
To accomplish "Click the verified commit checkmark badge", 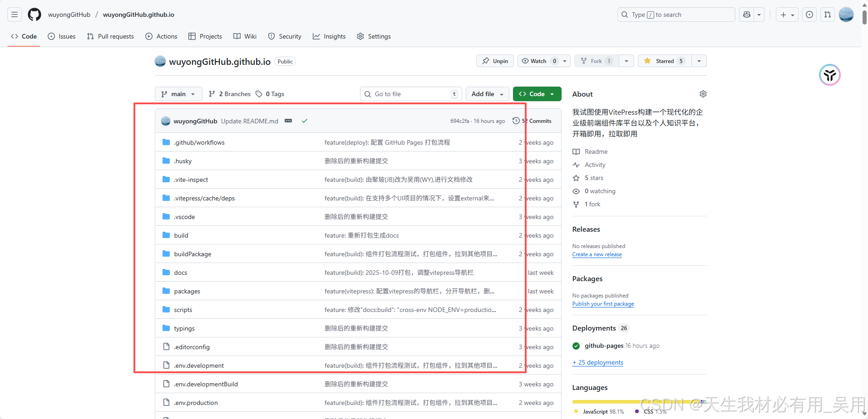I will pos(304,121).
